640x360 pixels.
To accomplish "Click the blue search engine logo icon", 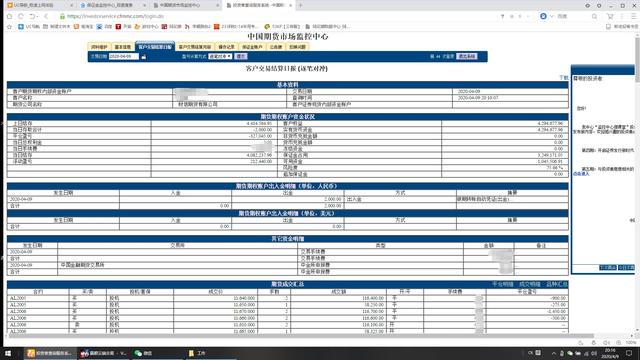I will 543,16.
